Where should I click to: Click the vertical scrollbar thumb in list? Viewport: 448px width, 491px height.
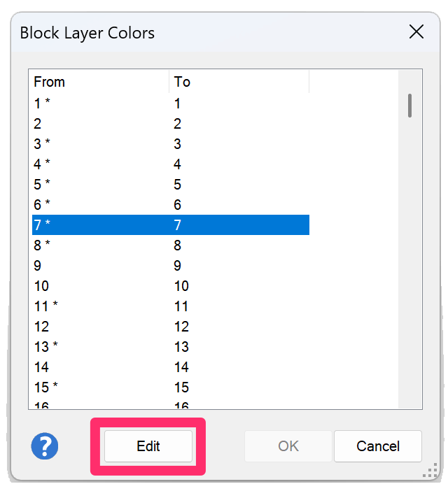pyautogui.click(x=409, y=106)
